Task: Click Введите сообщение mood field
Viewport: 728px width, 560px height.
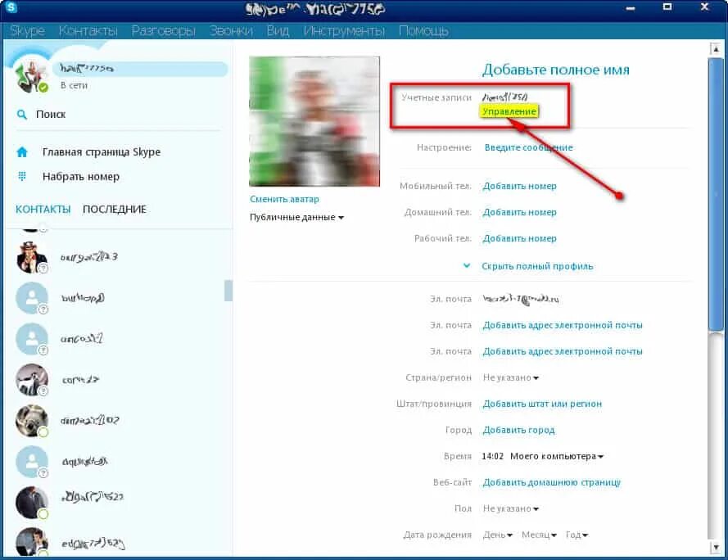Action: point(528,147)
